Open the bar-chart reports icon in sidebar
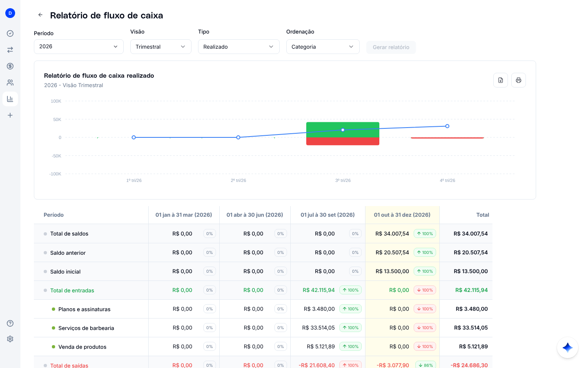588x368 pixels. [x=10, y=99]
